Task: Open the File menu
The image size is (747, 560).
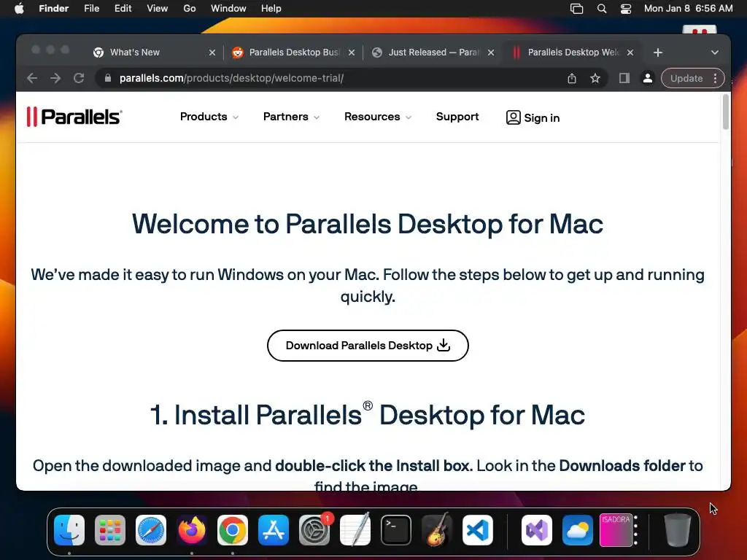Action: click(x=91, y=9)
